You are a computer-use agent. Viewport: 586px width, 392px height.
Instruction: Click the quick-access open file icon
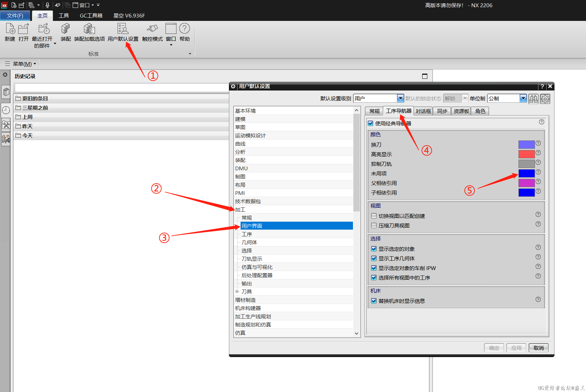click(x=22, y=5)
